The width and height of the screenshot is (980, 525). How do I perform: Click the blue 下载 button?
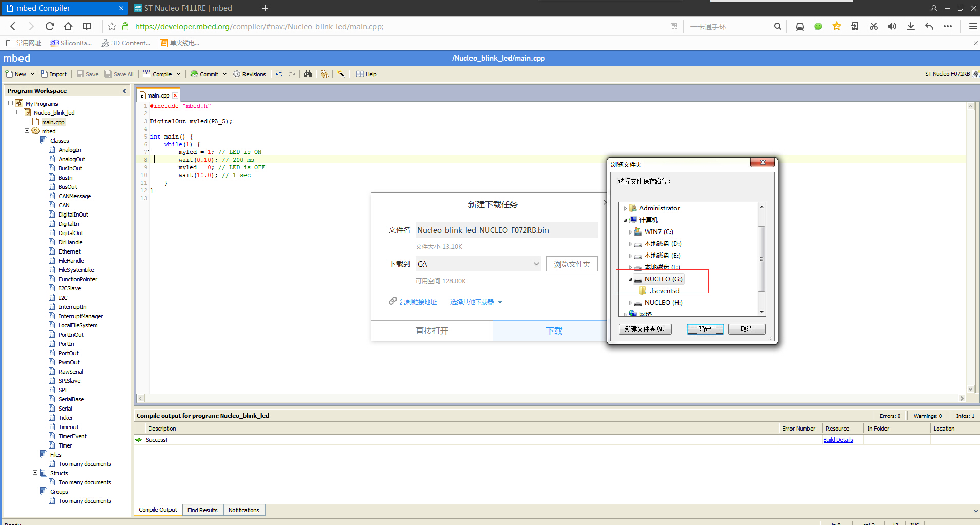click(x=550, y=330)
